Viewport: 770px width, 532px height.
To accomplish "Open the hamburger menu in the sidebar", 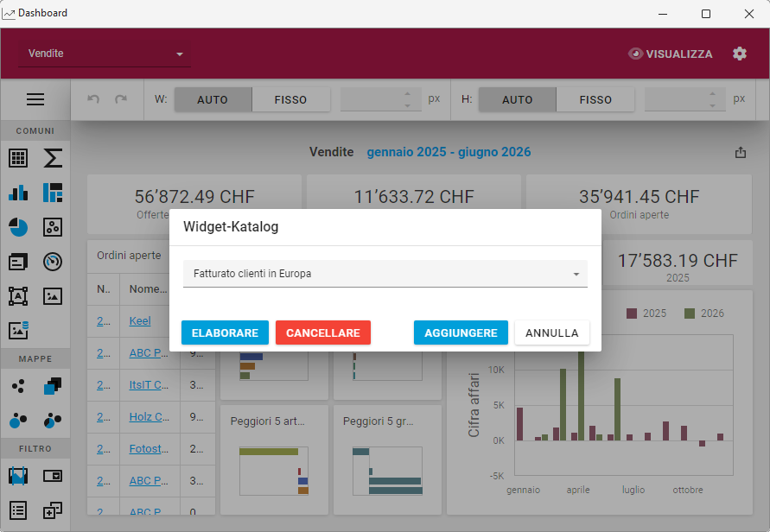I will pyautogui.click(x=35, y=99).
